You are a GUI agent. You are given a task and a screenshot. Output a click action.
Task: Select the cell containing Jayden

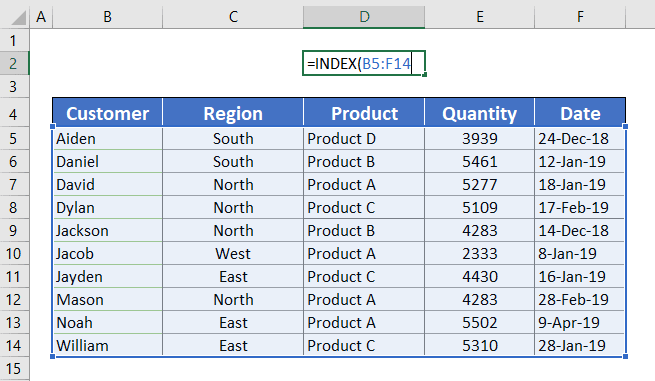coord(107,277)
